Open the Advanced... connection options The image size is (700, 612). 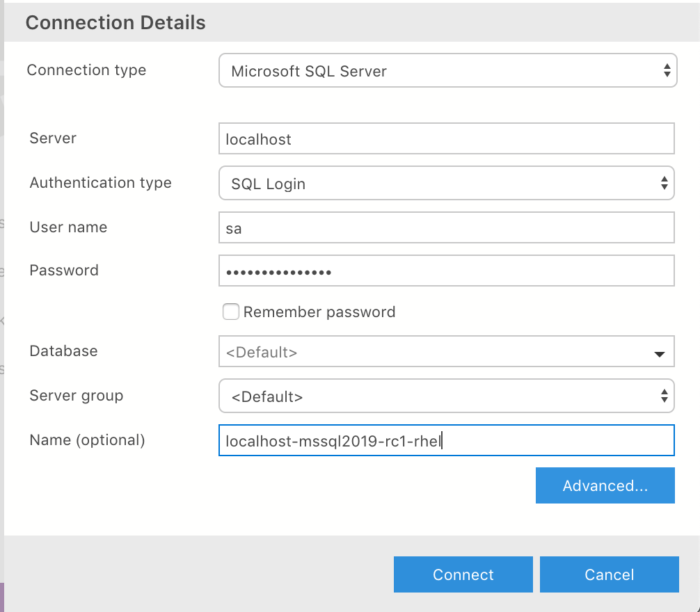click(x=605, y=485)
